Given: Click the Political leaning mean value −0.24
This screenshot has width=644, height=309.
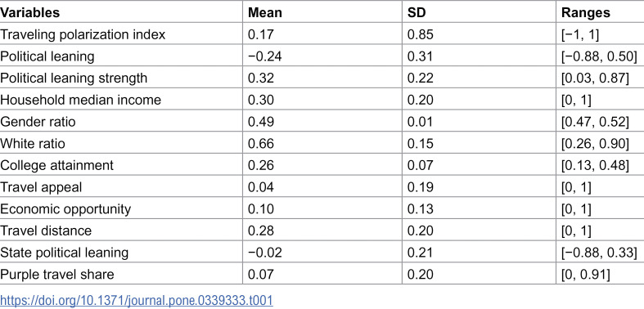Looking at the screenshot, I should pos(265,56).
